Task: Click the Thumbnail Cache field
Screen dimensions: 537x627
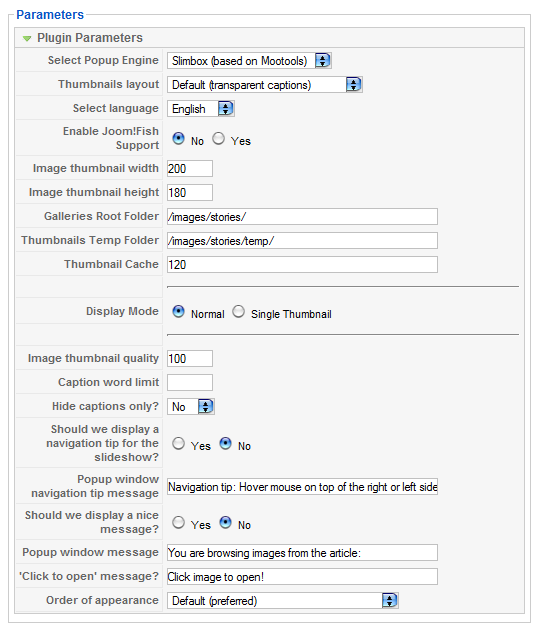Action: coord(302,264)
